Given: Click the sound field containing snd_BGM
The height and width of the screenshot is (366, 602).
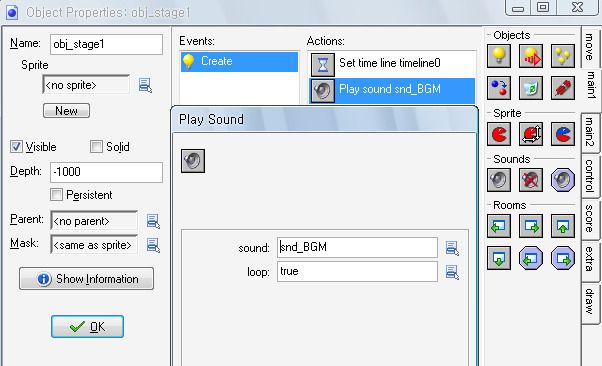Looking at the screenshot, I should [357, 247].
